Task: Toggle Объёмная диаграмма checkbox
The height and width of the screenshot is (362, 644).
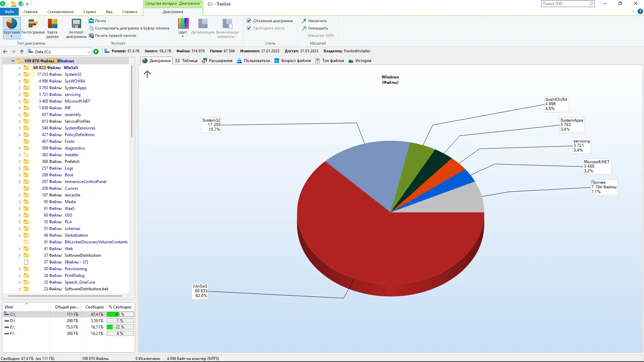Action: coord(249,21)
